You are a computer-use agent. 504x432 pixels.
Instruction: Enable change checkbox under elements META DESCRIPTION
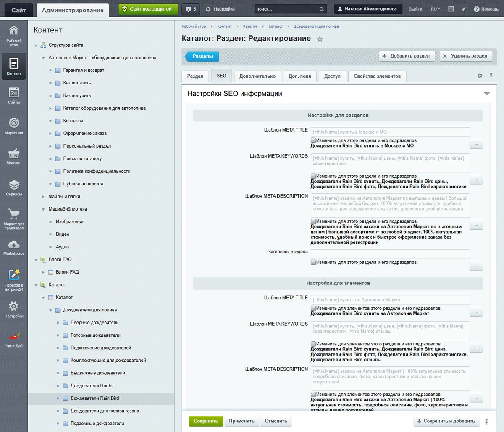tap(313, 394)
